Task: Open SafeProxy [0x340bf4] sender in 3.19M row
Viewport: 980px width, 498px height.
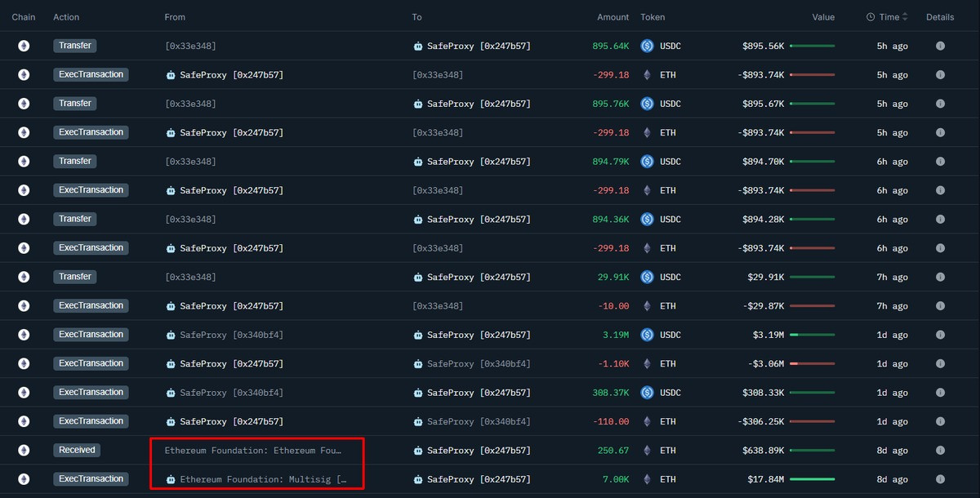Action: pos(225,335)
